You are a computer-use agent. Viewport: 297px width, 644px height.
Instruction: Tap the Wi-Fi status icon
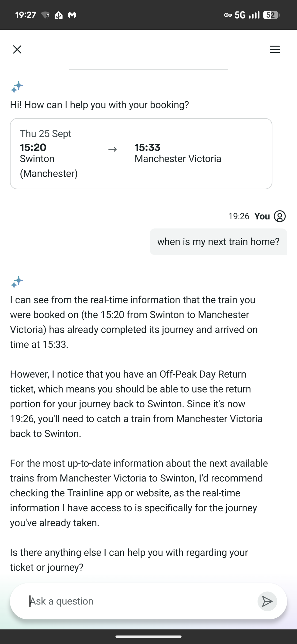tap(45, 15)
